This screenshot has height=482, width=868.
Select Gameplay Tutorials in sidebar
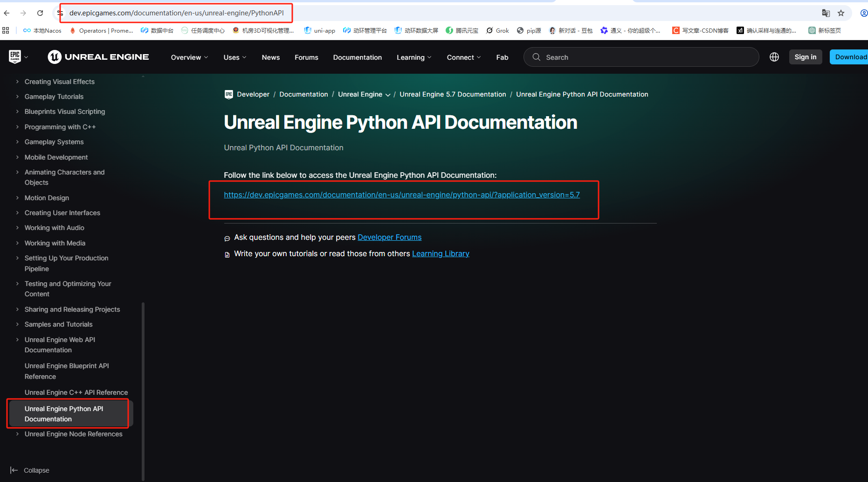pos(54,97)
